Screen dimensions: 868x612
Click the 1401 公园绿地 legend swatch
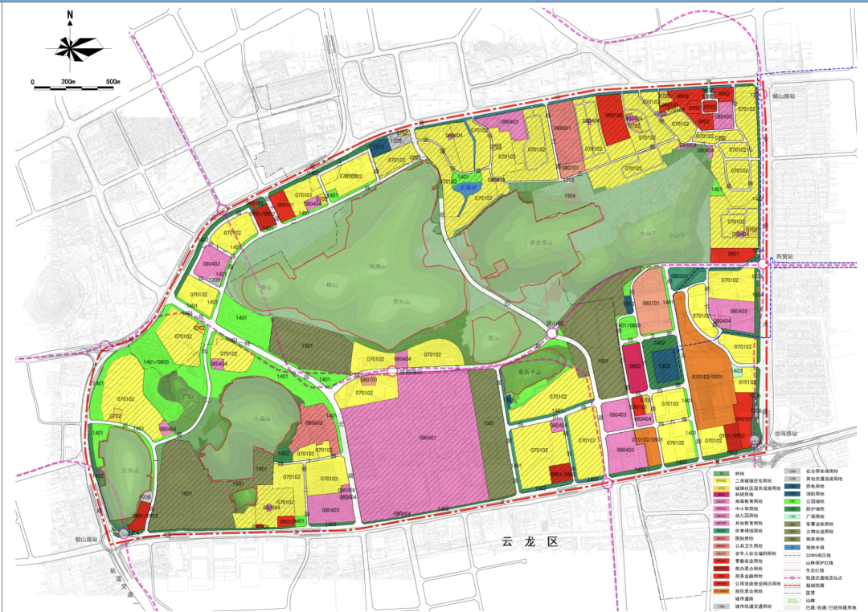pyautogui.click(x=792, y=501)
